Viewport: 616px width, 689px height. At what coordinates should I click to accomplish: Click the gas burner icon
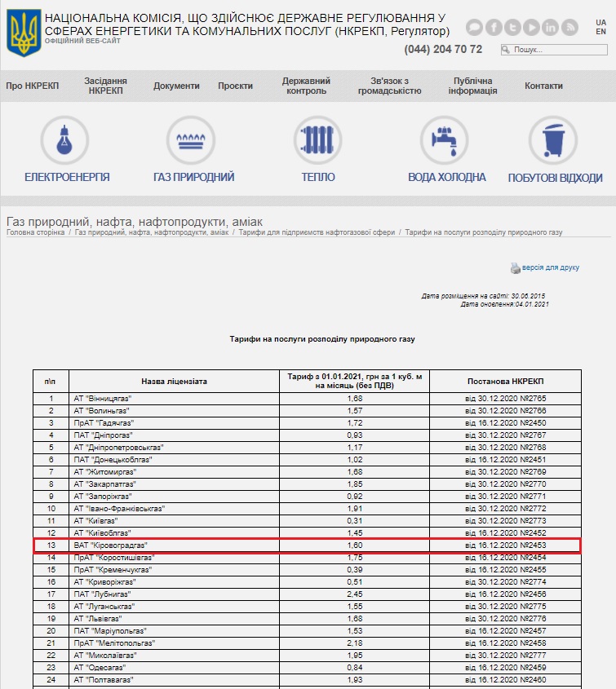(191, 140)
